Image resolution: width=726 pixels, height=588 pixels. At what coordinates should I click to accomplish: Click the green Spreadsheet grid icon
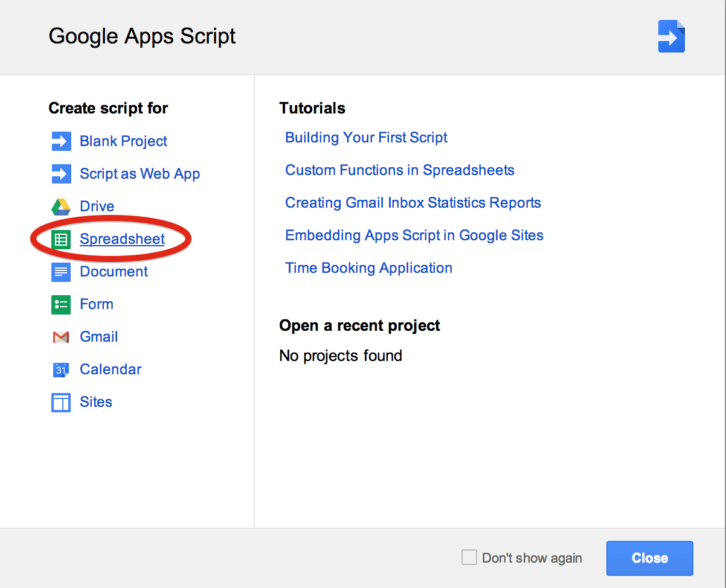(61, 239)
